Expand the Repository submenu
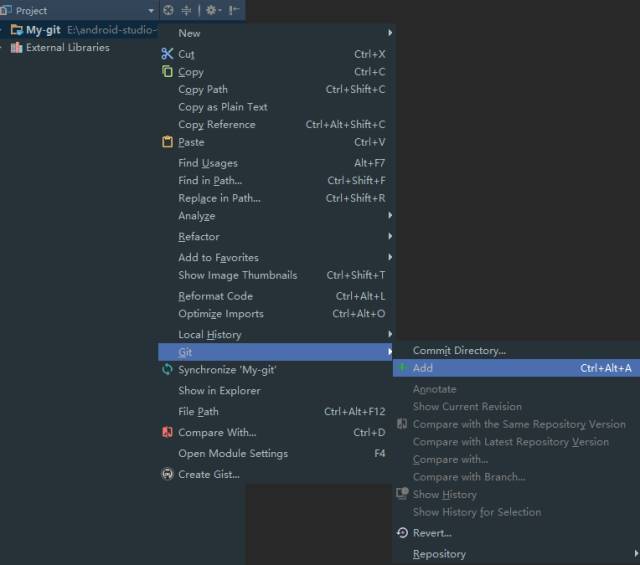Screen dimensions: 640x565 516,554
